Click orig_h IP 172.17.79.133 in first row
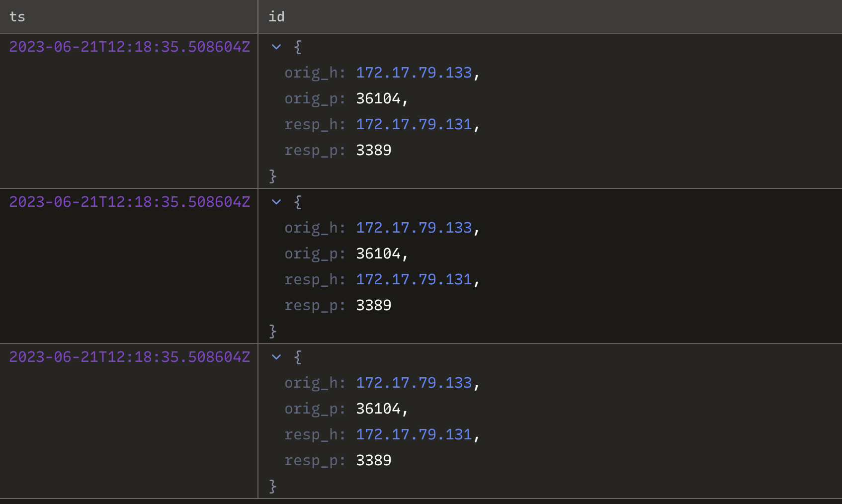Viewport: 842px width, 504px height. click(x=414, y=73)
